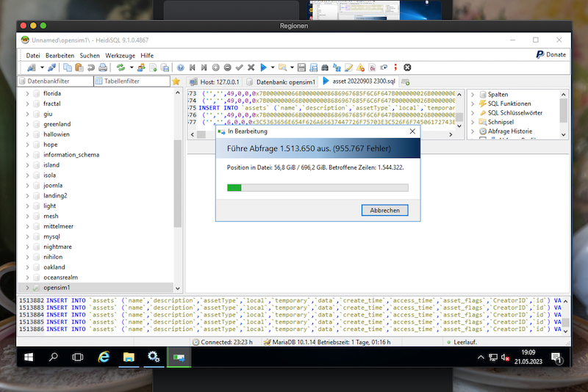Click the PayPal Donate icon

[x=540, y=55]
